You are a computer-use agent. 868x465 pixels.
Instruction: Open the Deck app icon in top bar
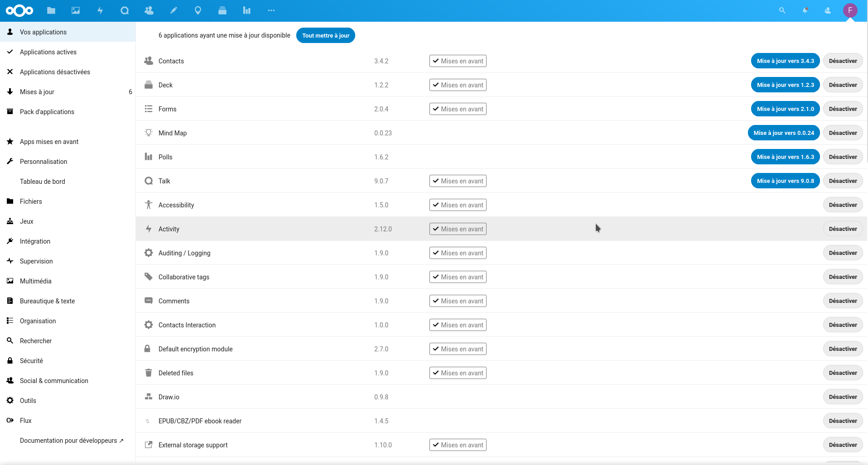[222, 10]
